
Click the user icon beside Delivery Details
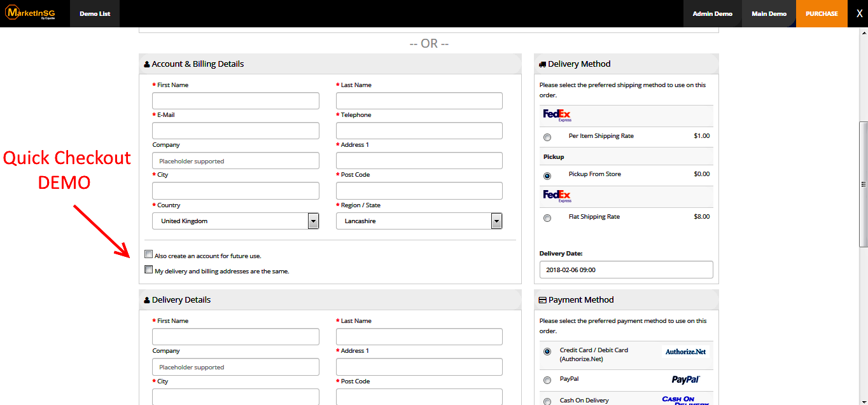[x=147, y=300]
